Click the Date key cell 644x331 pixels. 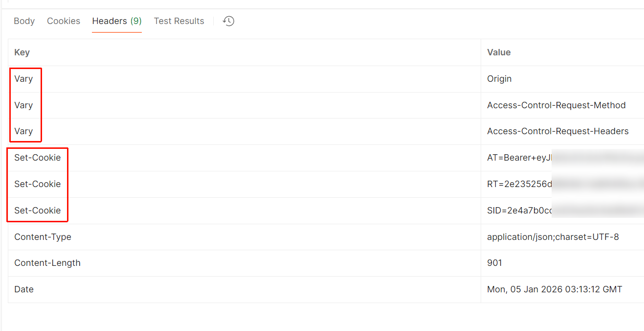(24, 289)
